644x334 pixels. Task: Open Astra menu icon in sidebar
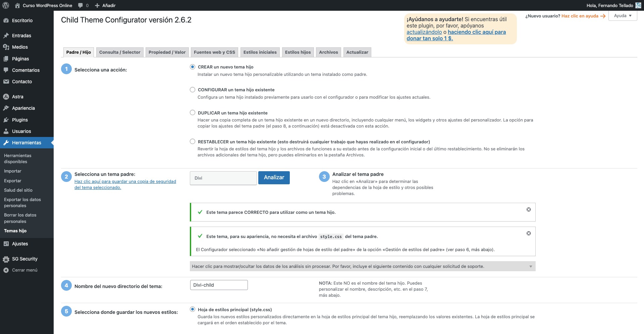coord(6,97)
